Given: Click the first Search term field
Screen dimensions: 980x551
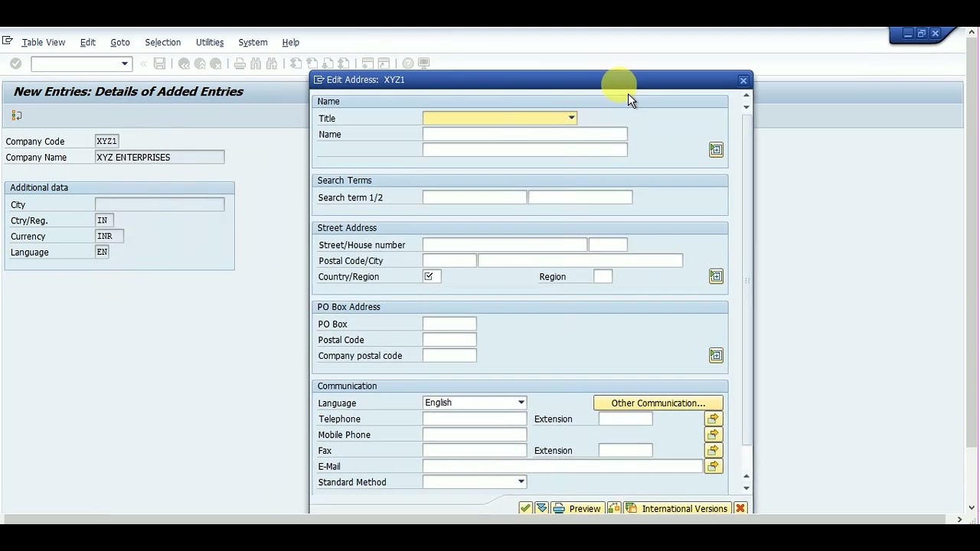Looking at the screenshot, I should pos(475,197).
